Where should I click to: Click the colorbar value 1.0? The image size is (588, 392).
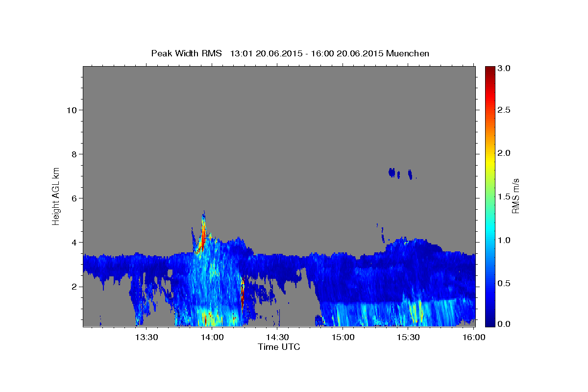coord(504,240)
